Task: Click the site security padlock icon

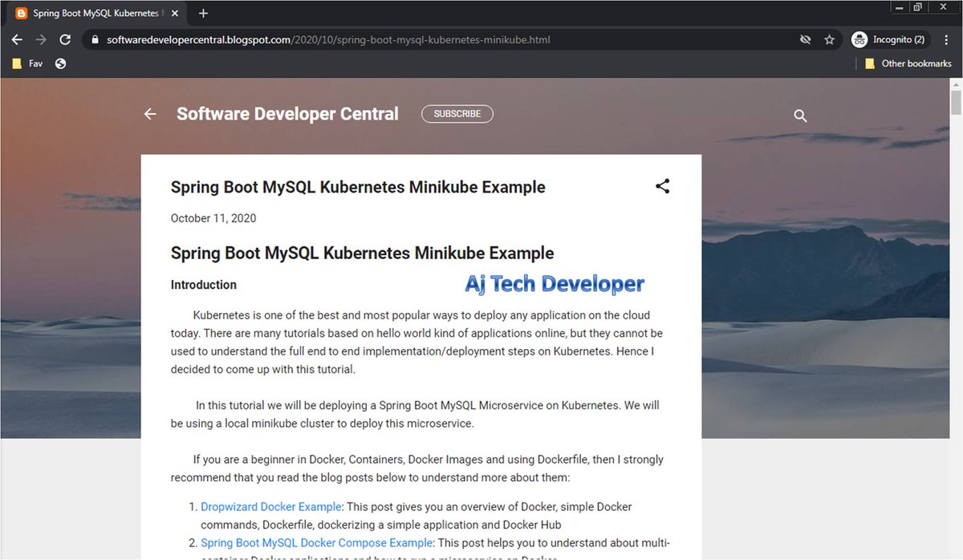Action: tap(94, 39)
